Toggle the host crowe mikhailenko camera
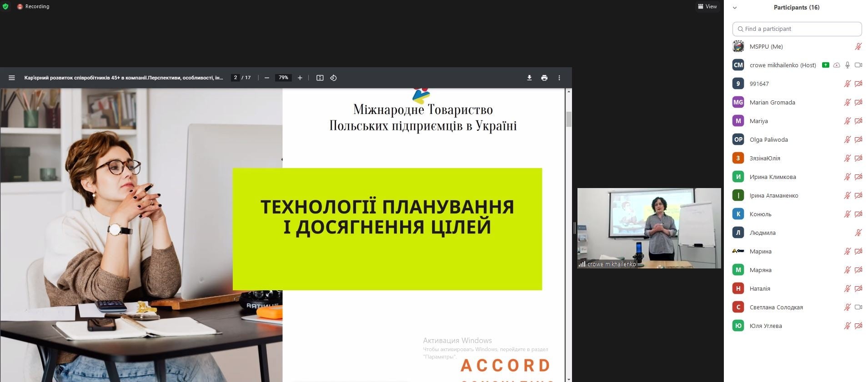This screenshot has width=868, height=382. click(x=858, y=65)
